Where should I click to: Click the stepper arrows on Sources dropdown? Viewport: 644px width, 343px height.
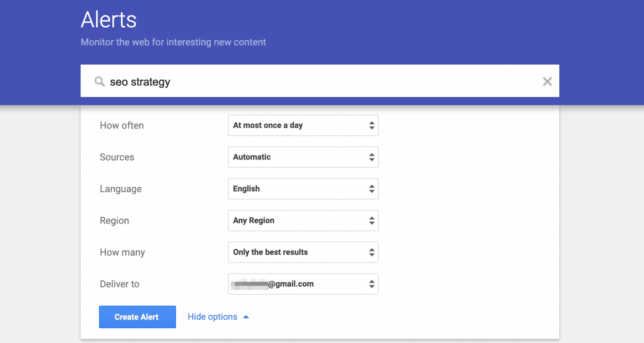372,157
